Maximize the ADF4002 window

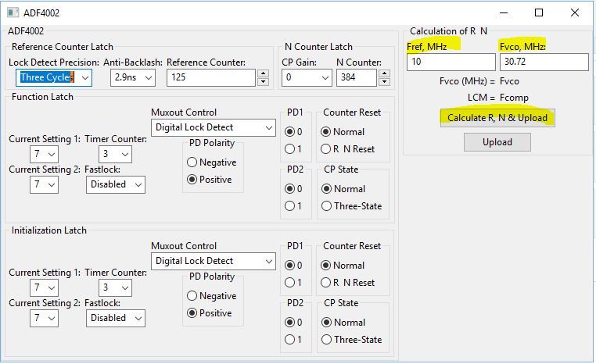(x=539, y=12)
